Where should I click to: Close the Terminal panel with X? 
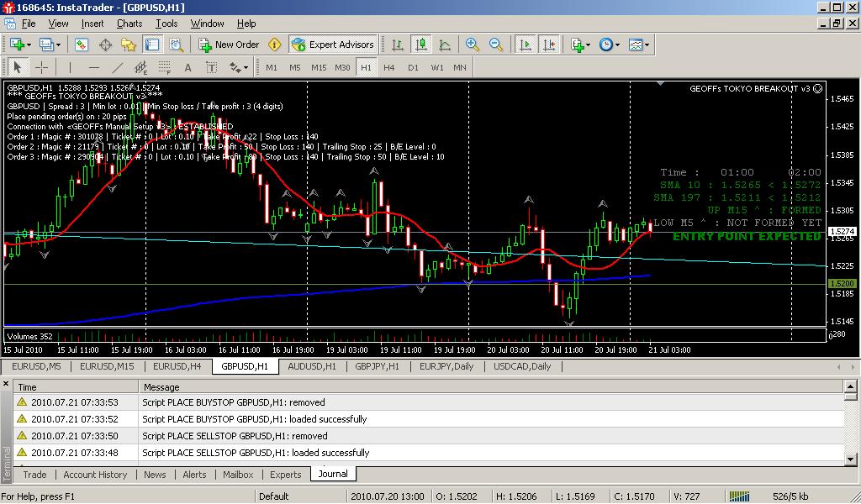coord(6,384)
